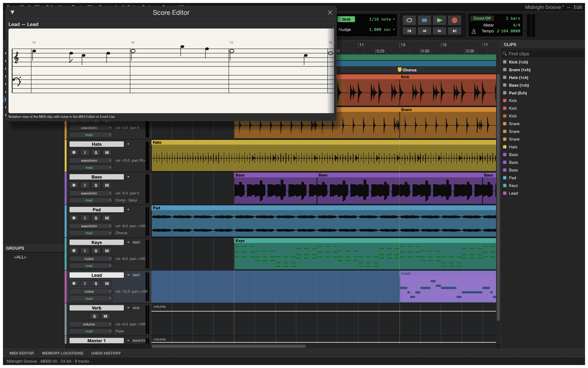This screenshot has height=368, width=588.
Task: Click the yellow Chorus marker on the timeline
Action: 399,70
